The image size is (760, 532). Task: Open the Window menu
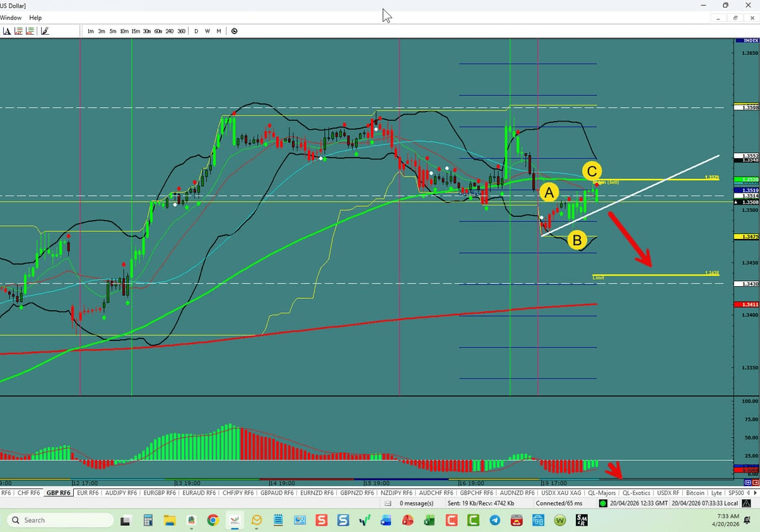(x=11, y=18)
